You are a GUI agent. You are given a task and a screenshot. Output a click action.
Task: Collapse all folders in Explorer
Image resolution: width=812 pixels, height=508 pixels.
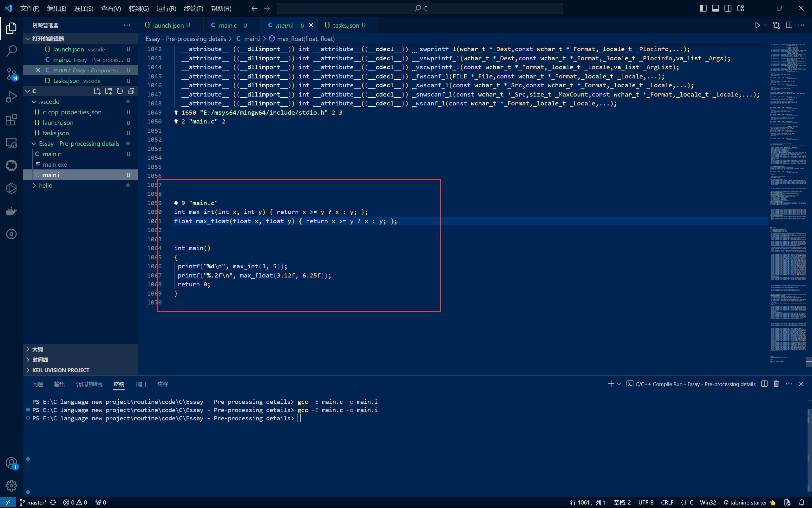[x=131, y=91]
